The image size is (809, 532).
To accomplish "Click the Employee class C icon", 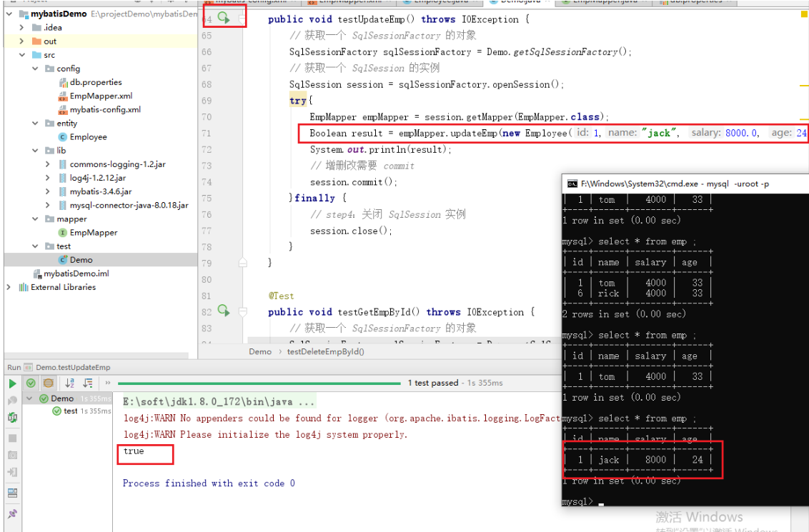I will (63, 136).
